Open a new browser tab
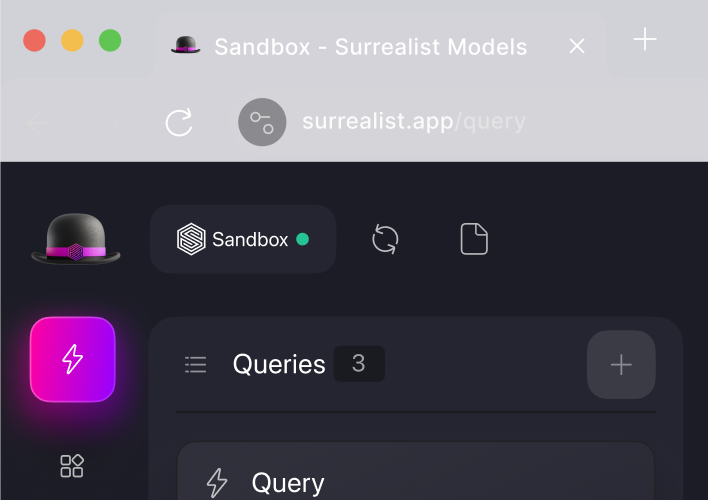Screen dimensions: 708x500 645,40
